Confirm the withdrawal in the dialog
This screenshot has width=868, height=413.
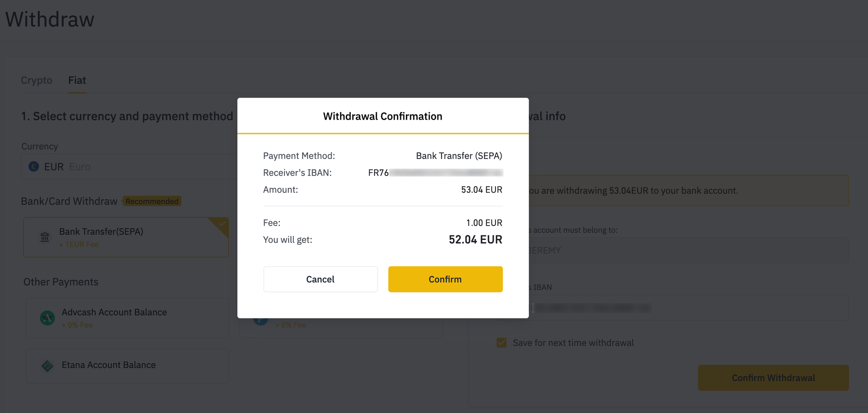(445, 279)
